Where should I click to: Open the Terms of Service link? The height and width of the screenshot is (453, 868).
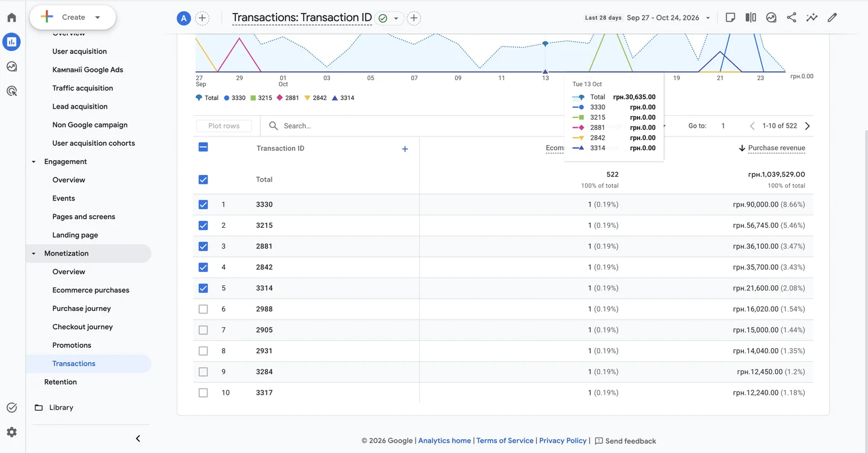(x=505, y=441)
